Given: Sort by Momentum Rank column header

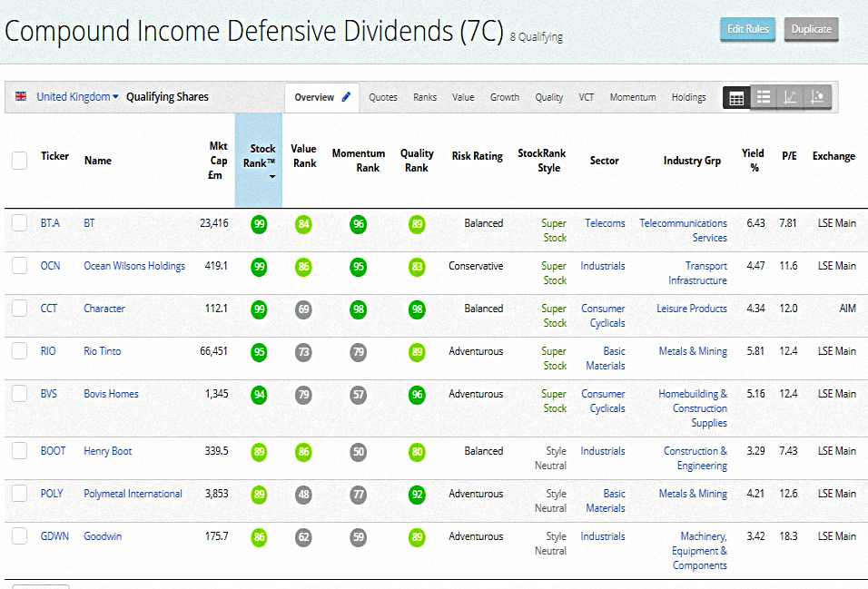Looking at the screenshot, I should pos(358,161).
